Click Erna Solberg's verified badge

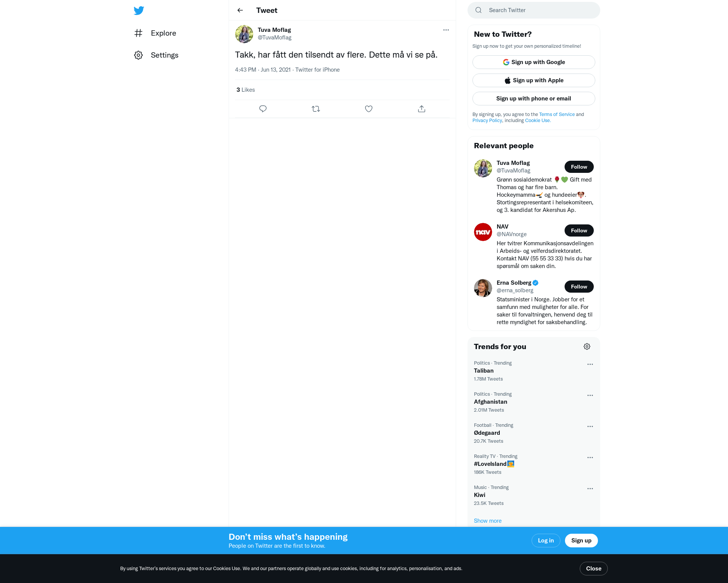535,283
